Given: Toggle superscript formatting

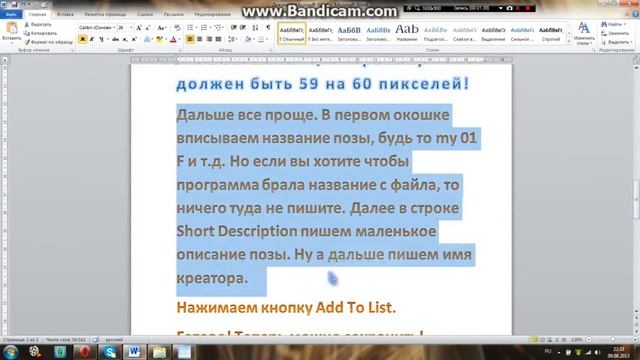Looking at the screenshot, I should (x=134, y=39).
